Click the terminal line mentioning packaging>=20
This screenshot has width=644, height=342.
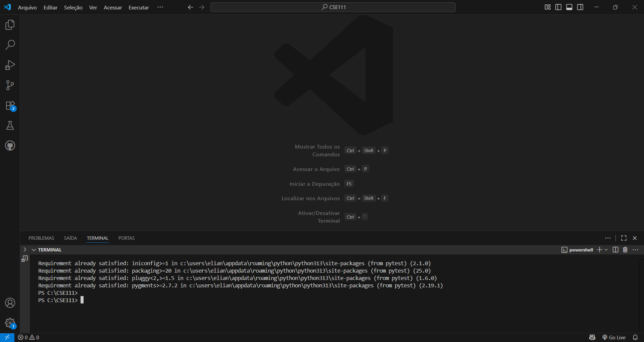(234, 271)
